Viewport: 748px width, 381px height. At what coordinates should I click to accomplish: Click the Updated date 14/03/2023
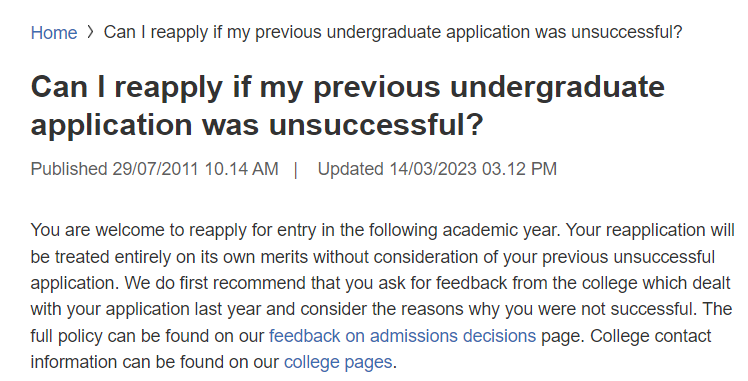(433, 169)
